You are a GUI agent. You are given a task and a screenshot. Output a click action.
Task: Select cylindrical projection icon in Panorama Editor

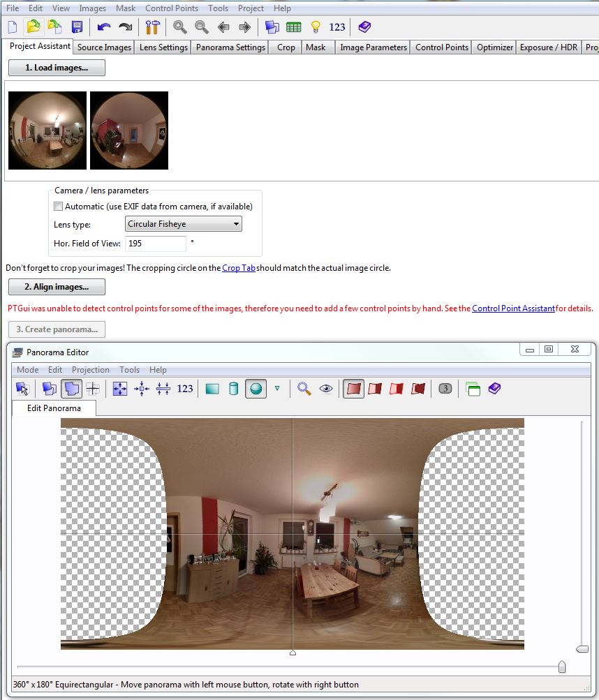coord(234,389)
